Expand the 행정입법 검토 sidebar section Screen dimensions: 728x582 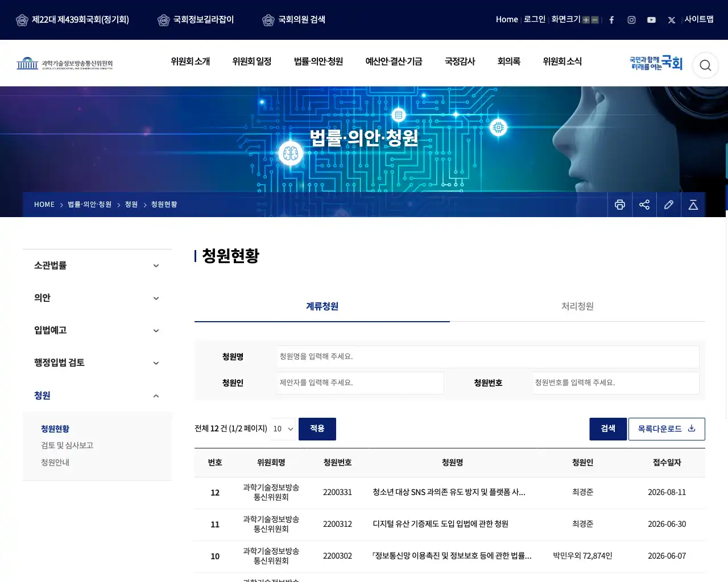[x=97, y=363]
